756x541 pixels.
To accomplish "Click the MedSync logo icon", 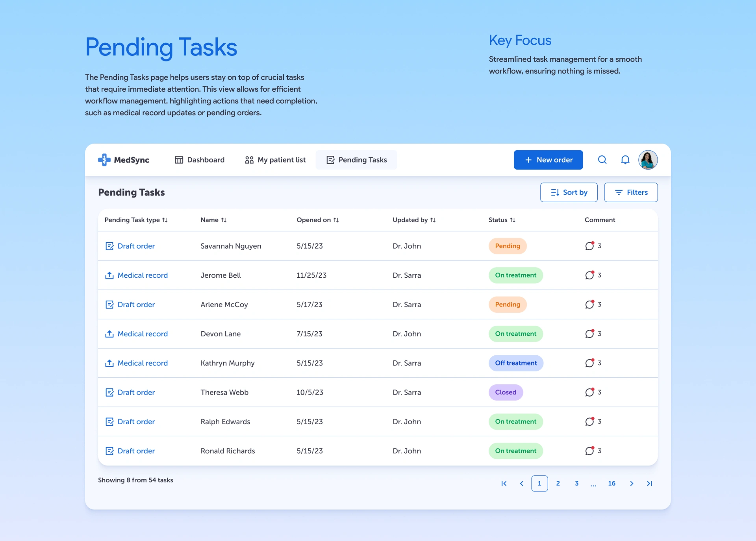I will tap(104, 160).
